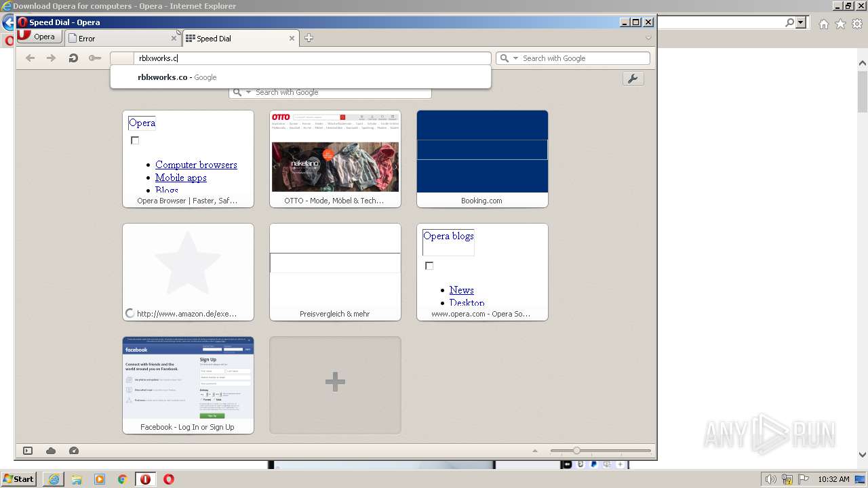Open Speed Dial configure wrench button

[633, 79]
